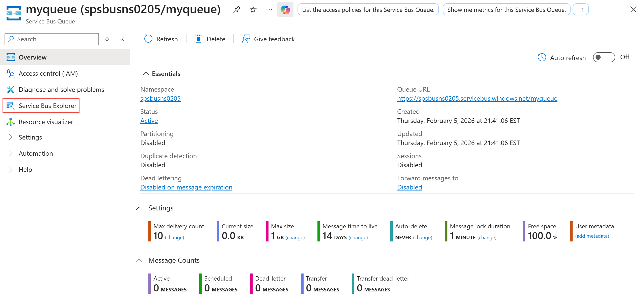
Task: Collapse the Message Counts section
Action: [139, 260]
